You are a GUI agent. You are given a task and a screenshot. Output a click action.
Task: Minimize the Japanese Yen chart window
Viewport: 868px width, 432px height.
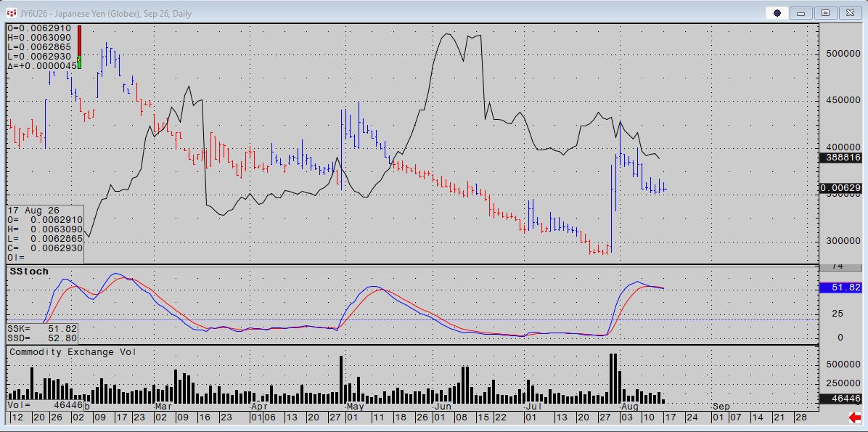(x=803, y=13)
